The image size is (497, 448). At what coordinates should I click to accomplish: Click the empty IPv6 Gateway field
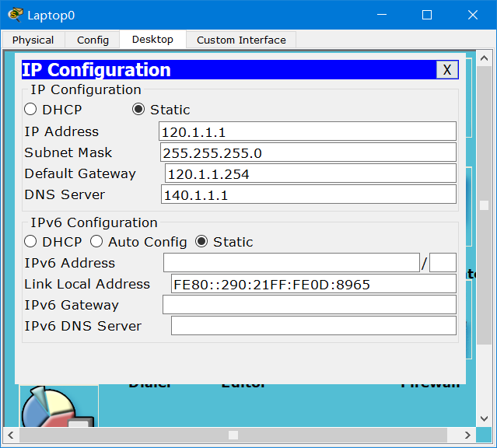[310, 305]
